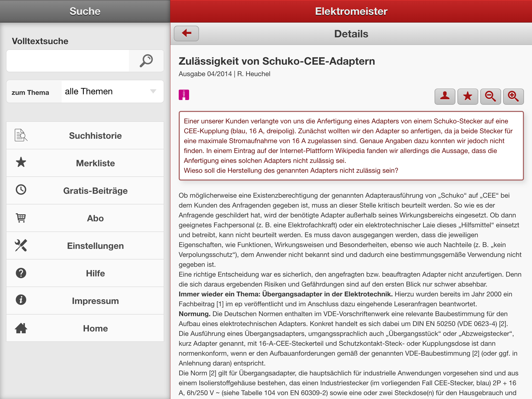Image resolution: width=532 pixels, height=399 pixels.
Task: Click the red question box text
Action: pyautogui.click(x=351, y=146)
